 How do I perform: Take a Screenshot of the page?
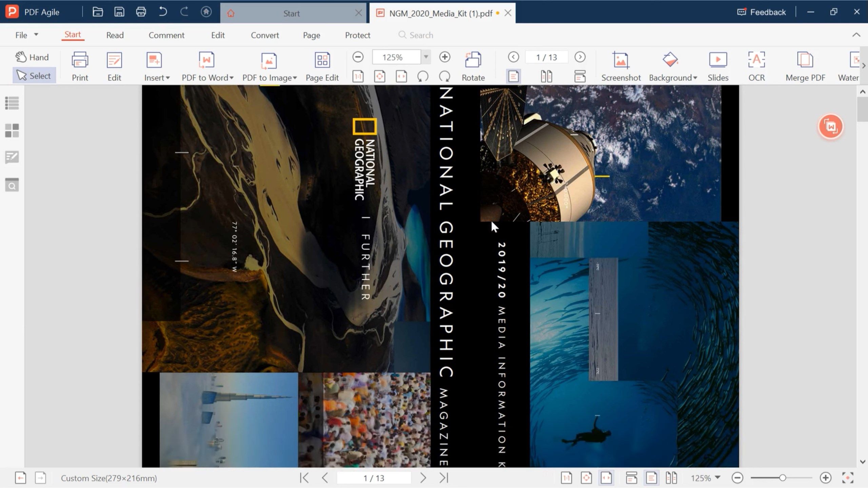[x=621, y=66]
